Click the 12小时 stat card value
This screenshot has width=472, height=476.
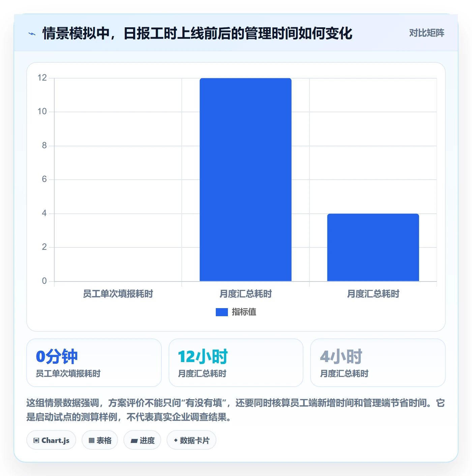click(x=203, y=357)
